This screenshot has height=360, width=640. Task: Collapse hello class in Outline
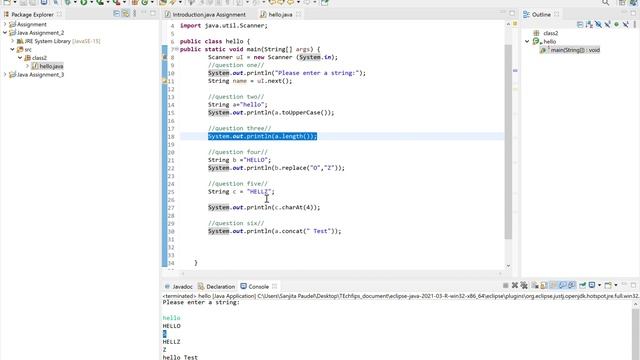click(527, 42)
